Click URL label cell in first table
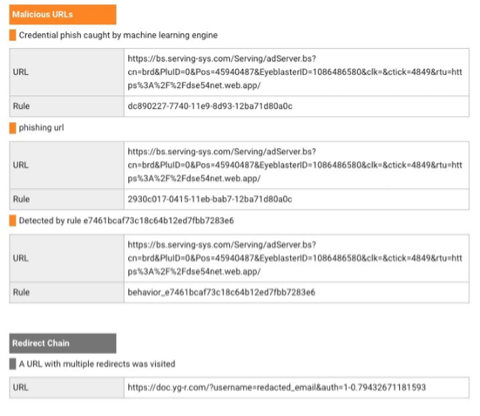The width and height of the screenshot is (480, 416). (x=67, y=72)
